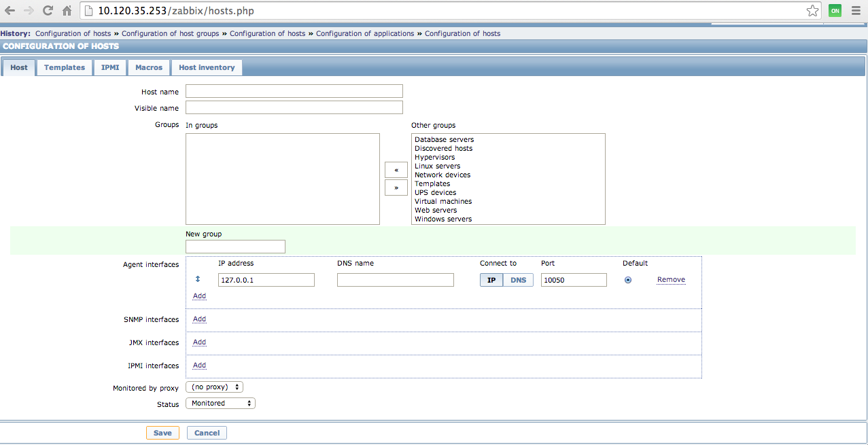Image resolution: width=868 pixels, height=445 pixels.
Task: Open the Host inventory tab
Action: pyautogui.click(x=207, y=67)
